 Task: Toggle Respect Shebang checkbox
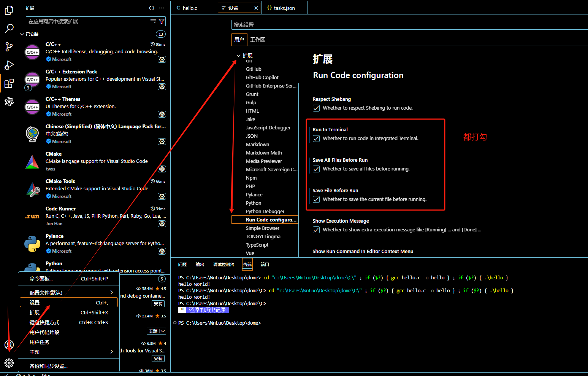tap(316, 108)
